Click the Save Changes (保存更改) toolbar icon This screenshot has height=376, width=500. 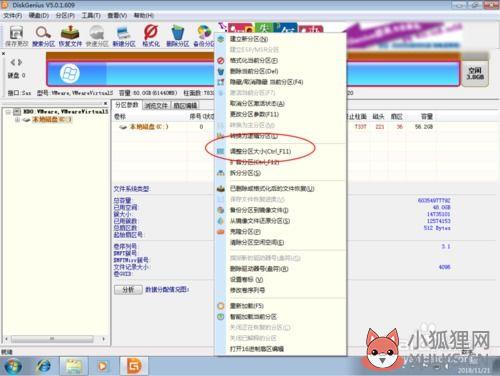tap(17, 36)
